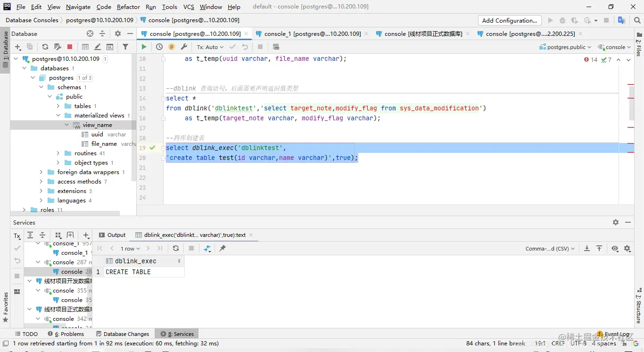Close the dblink_exec result tab
Screen dimensions: 644x352
click(251, 235)
